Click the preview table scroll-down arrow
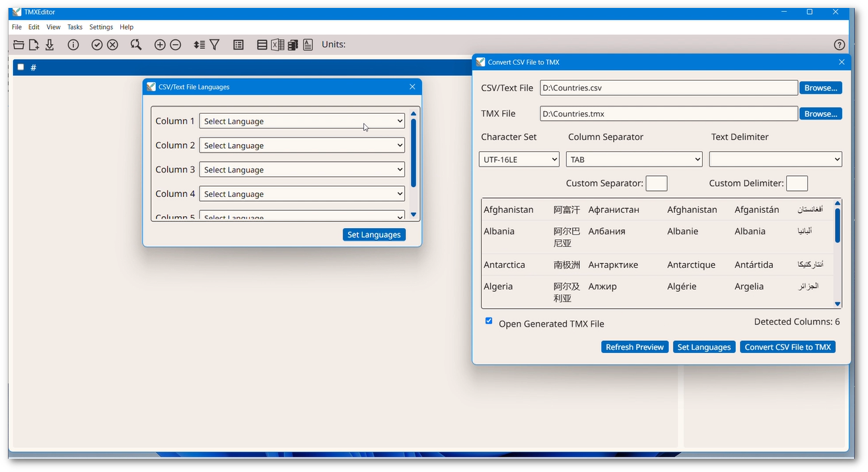 838,304
